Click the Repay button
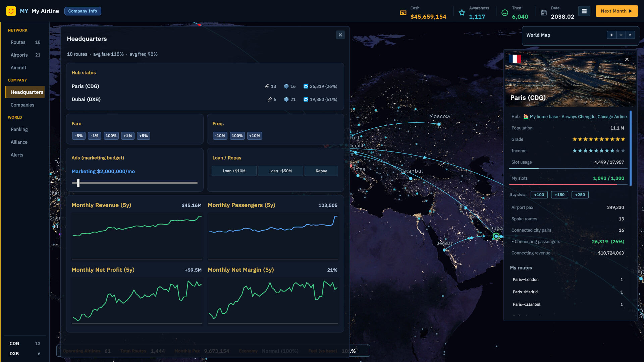Viewport: 644px width, 362px height. pos(321,171)
